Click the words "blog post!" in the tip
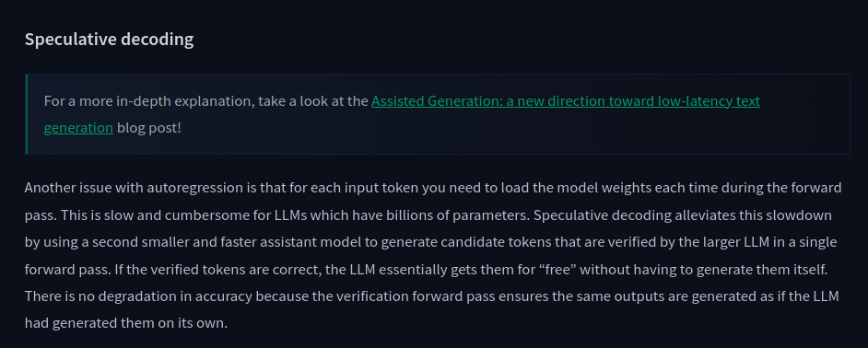 149,128
